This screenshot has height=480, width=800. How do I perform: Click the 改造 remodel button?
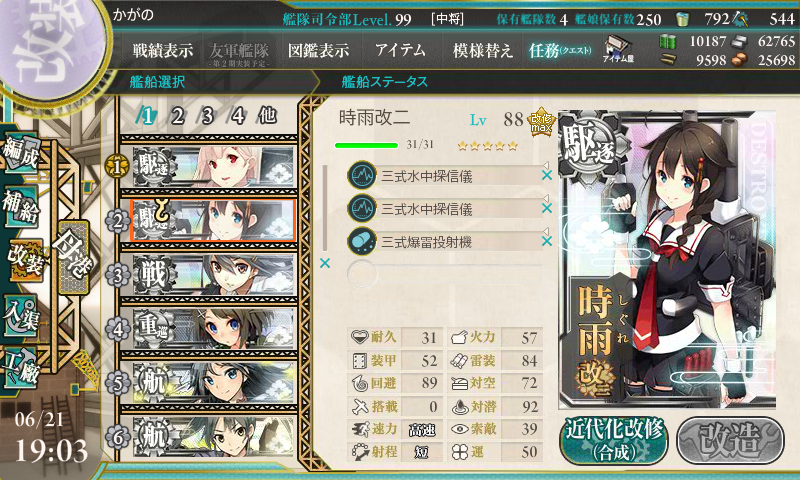click(731, 440)
